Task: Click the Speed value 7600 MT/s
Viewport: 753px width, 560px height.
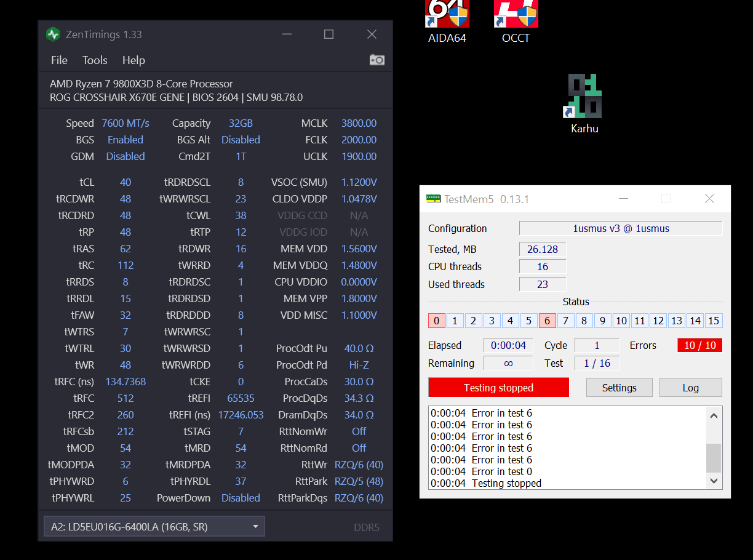Action: pos(125,123)
